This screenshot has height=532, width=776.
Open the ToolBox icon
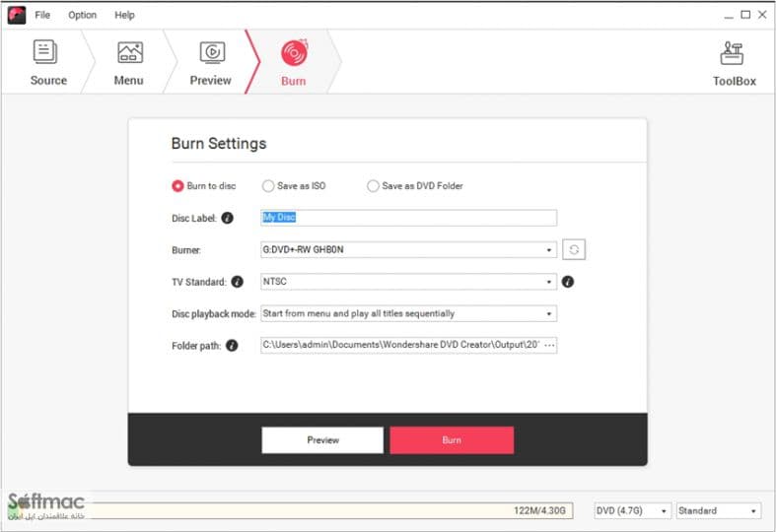click(732, 53)
